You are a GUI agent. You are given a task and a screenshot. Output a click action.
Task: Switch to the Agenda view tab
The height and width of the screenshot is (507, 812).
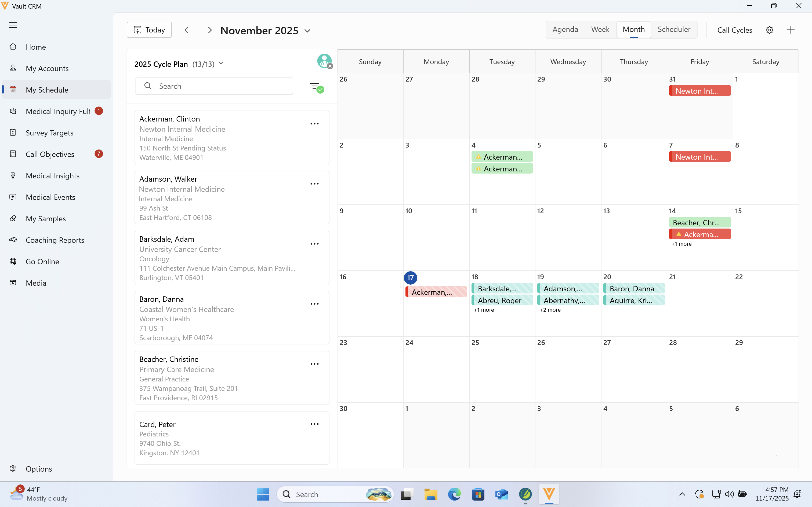click(565, 30)
